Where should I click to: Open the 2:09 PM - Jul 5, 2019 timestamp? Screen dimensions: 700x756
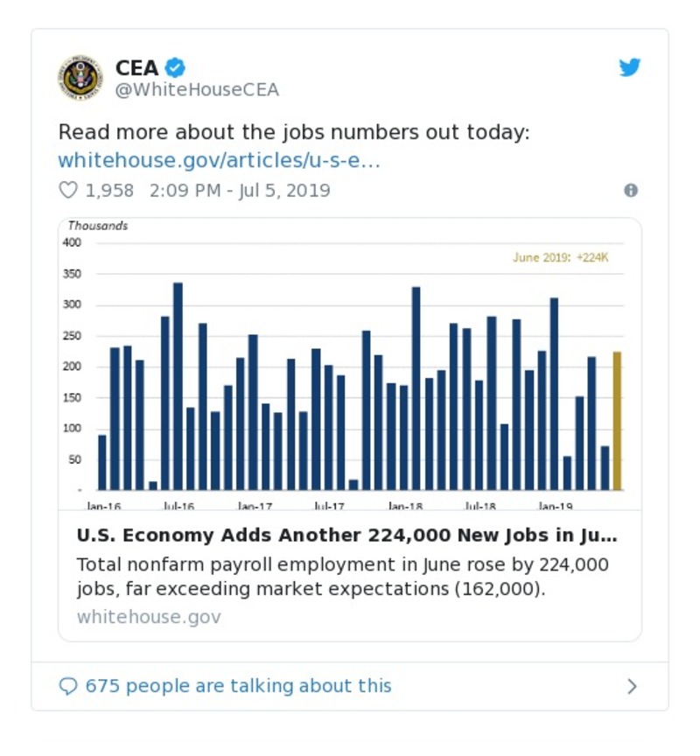coord(240,190)
